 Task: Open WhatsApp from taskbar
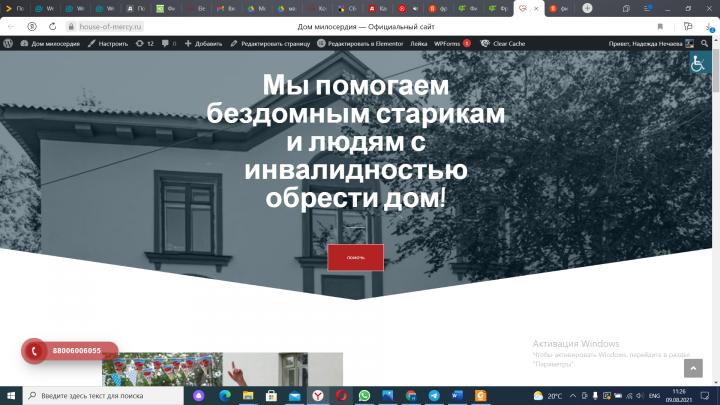365,395
